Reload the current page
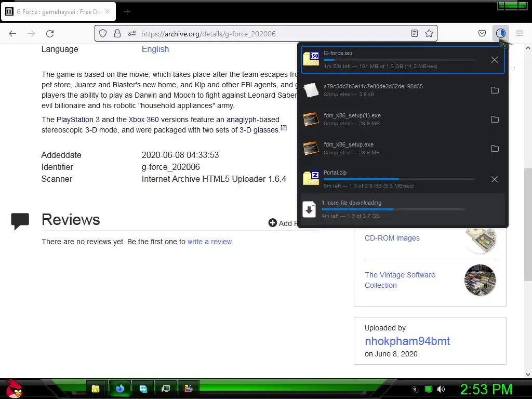 pos(50,34)
